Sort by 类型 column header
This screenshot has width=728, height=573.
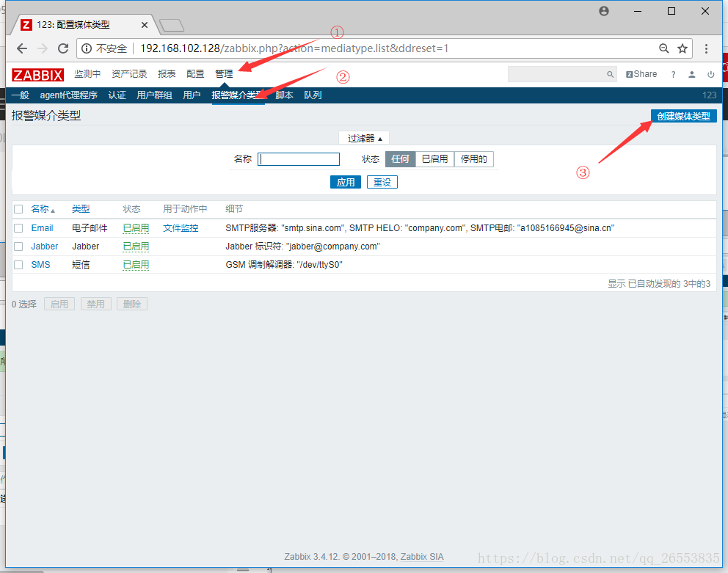coord(81,209)
